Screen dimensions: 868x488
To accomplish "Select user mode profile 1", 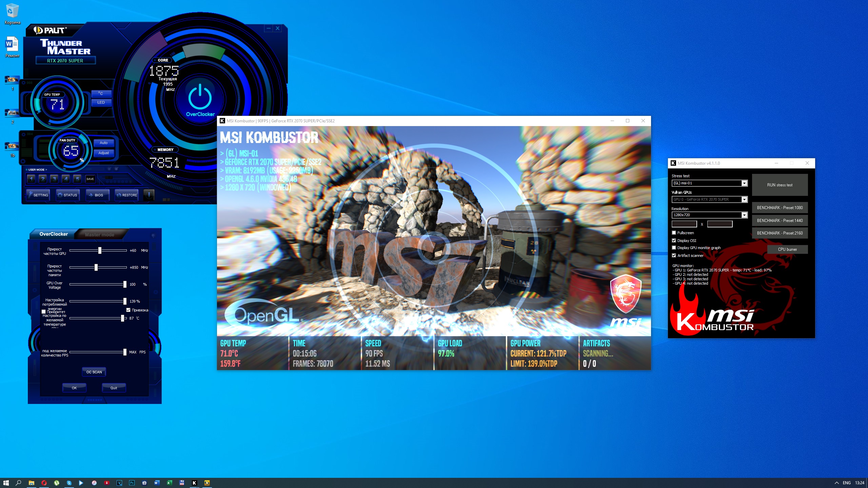I will click(x=31, y=179).
